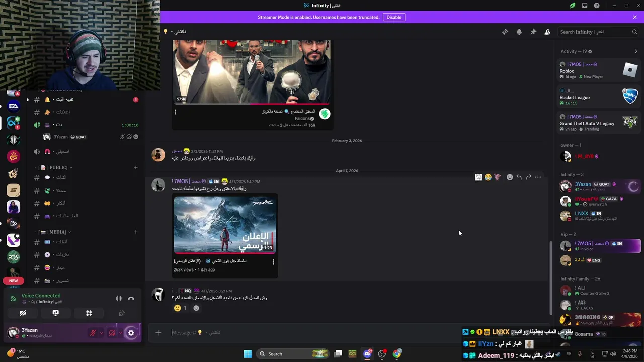Toggle noise suppression waveform icon
The width and height of the screenshot is (644, 362).
point(119,299)
